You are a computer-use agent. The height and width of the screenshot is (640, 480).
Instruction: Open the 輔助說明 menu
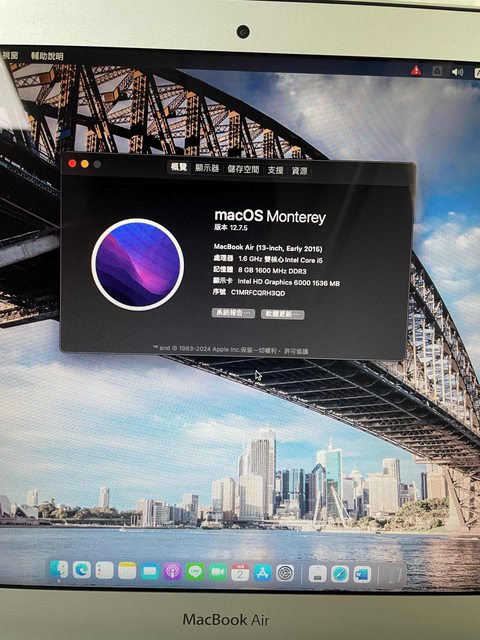pyautogui.click(x=47, y=56)
